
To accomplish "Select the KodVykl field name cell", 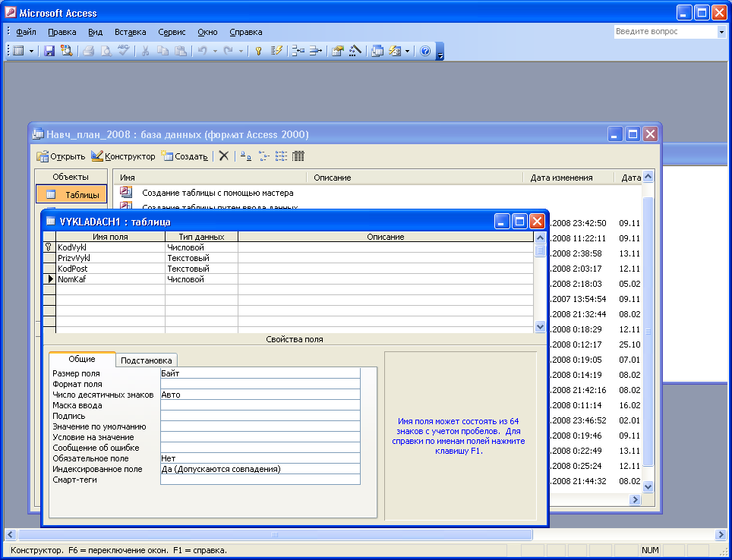I will tap(110, 247).
